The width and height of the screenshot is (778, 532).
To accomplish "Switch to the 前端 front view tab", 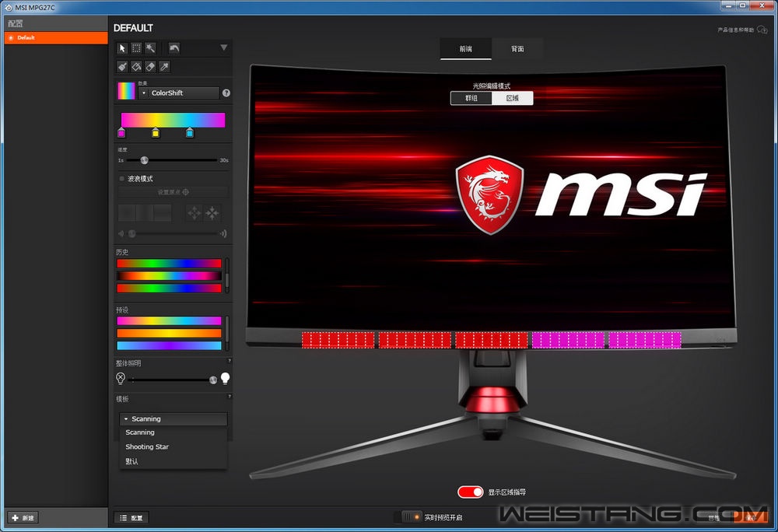I will pos(466,48).
